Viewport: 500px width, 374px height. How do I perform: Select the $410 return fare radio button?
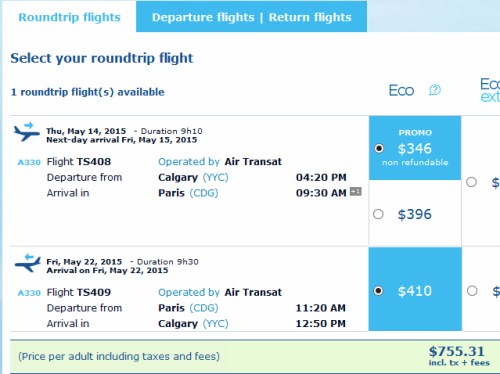[378, 291]
